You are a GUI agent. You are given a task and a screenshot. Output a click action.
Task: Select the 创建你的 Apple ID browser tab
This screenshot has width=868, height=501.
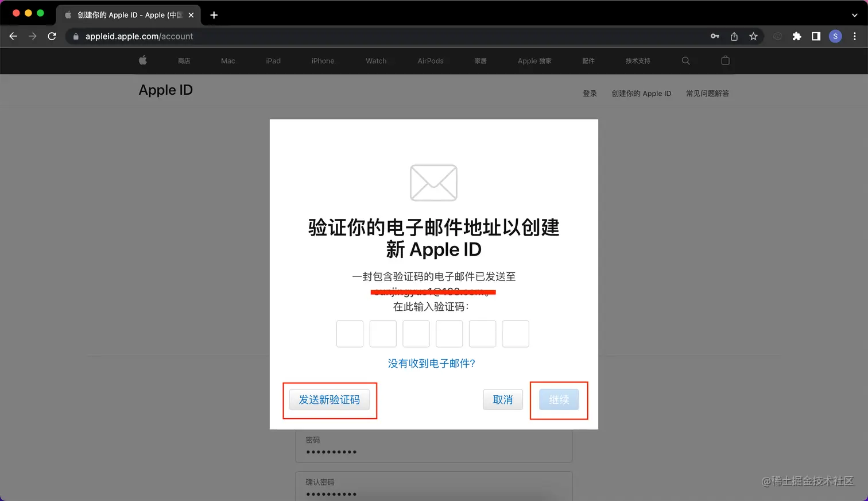click(129, 15)
